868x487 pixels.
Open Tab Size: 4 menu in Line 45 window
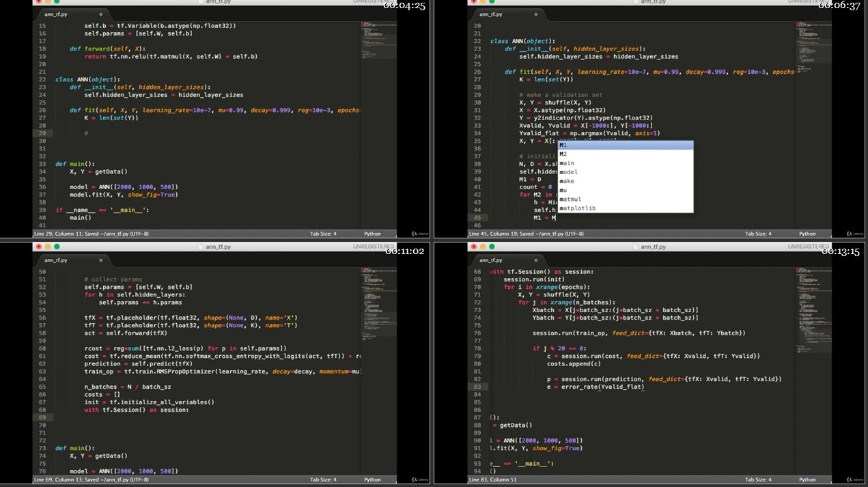coord(758,234)
